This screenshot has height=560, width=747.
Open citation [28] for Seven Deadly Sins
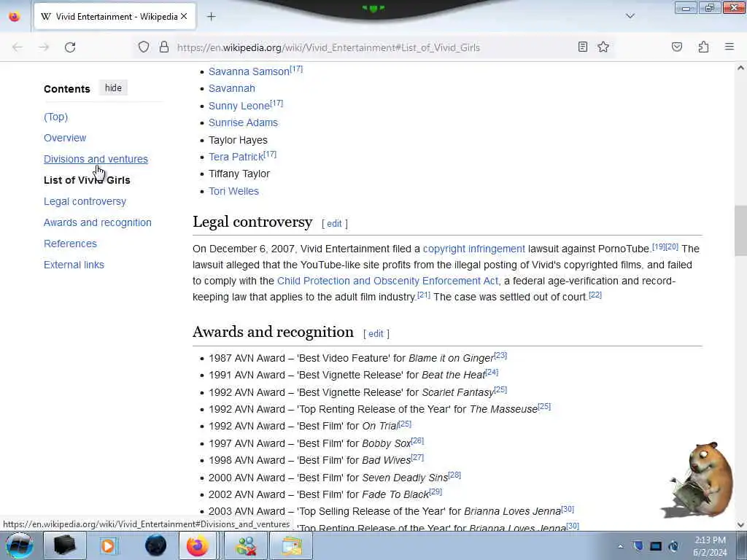coord(454,475)
